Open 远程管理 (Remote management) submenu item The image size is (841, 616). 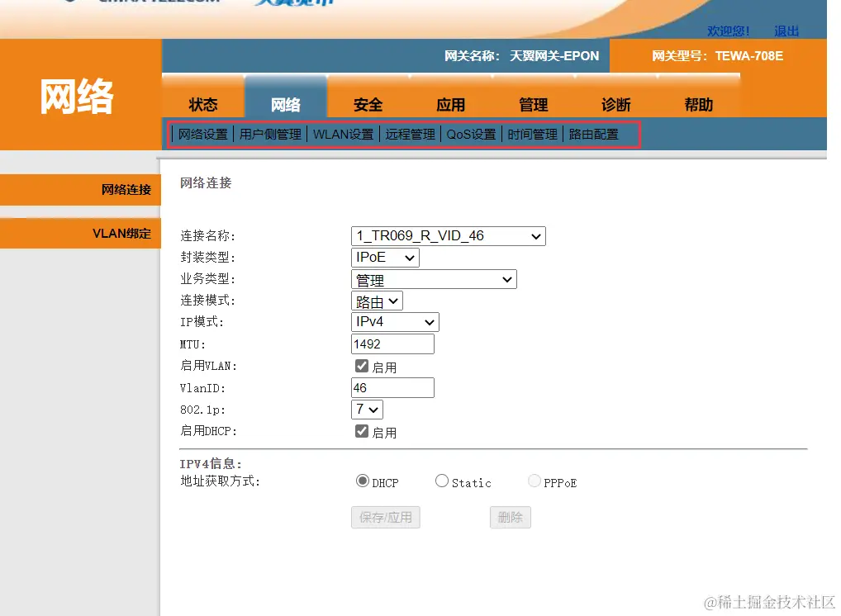pos(409,134)
